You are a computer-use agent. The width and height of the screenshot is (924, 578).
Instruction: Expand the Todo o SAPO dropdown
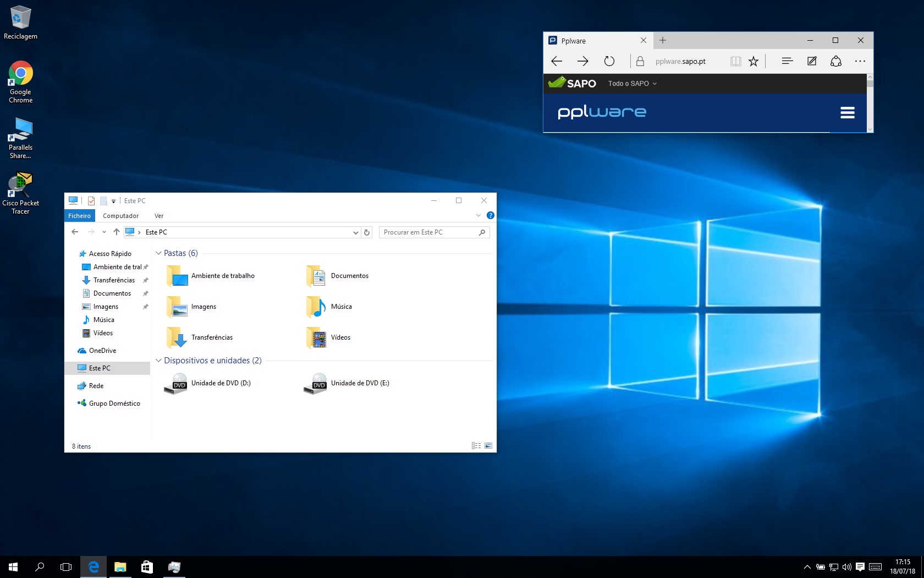(x=631, y=83)
